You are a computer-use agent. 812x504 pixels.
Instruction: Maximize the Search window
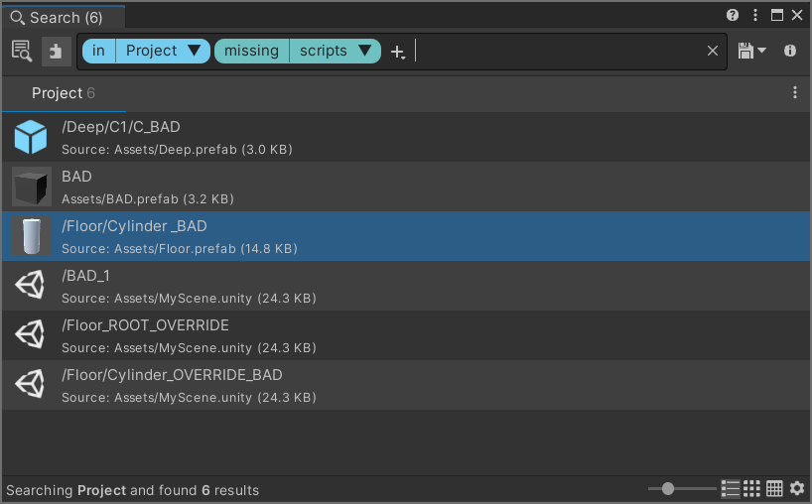pyautogui.click(x=777, y=15)
